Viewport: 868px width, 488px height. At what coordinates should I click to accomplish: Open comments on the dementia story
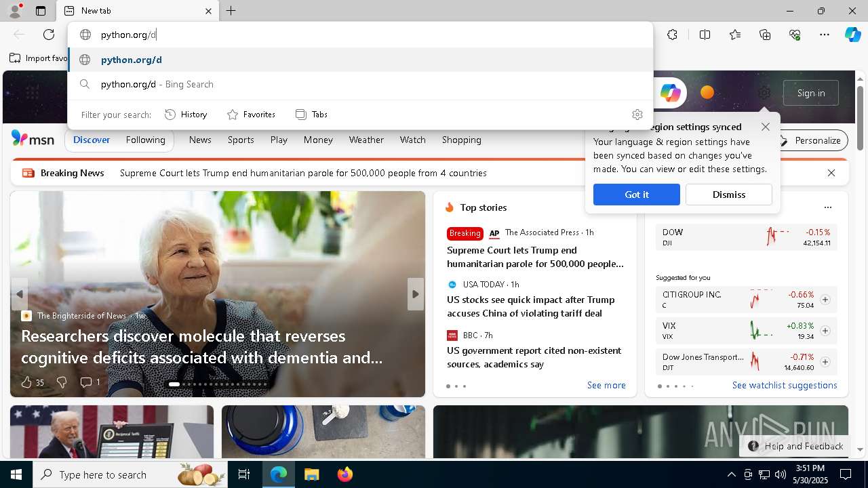coord(90,382)
